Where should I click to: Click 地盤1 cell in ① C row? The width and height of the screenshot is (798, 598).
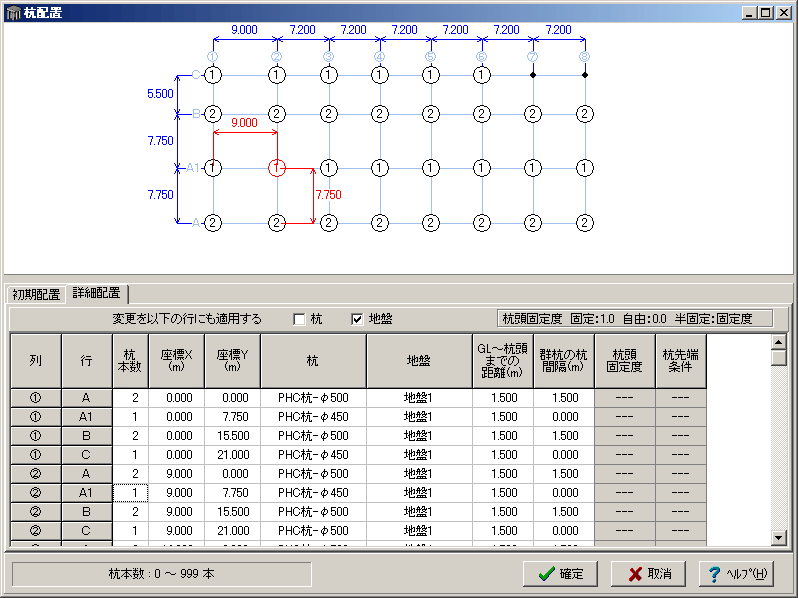[419, 454]
